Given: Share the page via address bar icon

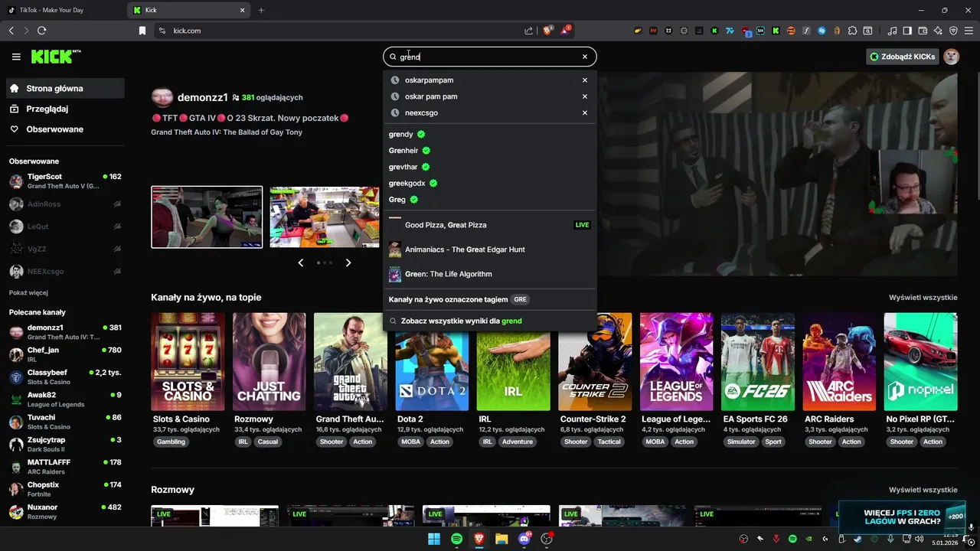Looking at the screenshot, I should coord(528,31).
